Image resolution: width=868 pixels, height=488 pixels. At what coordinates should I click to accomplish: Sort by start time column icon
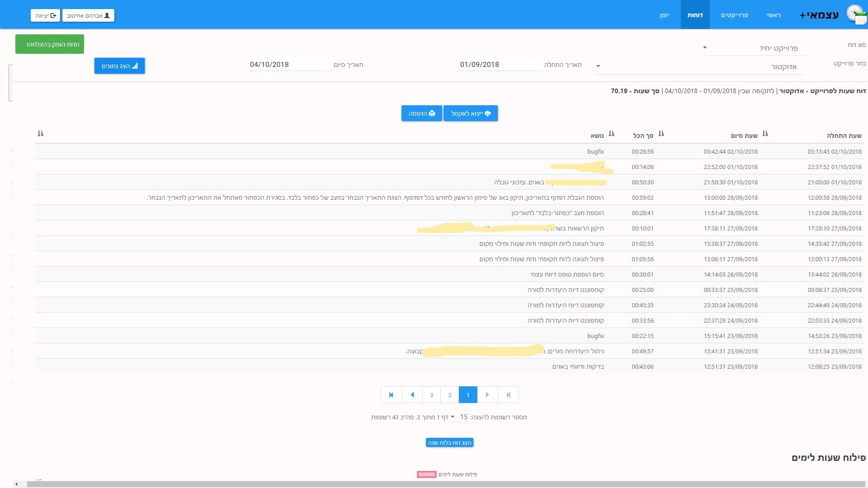point(765,134)
